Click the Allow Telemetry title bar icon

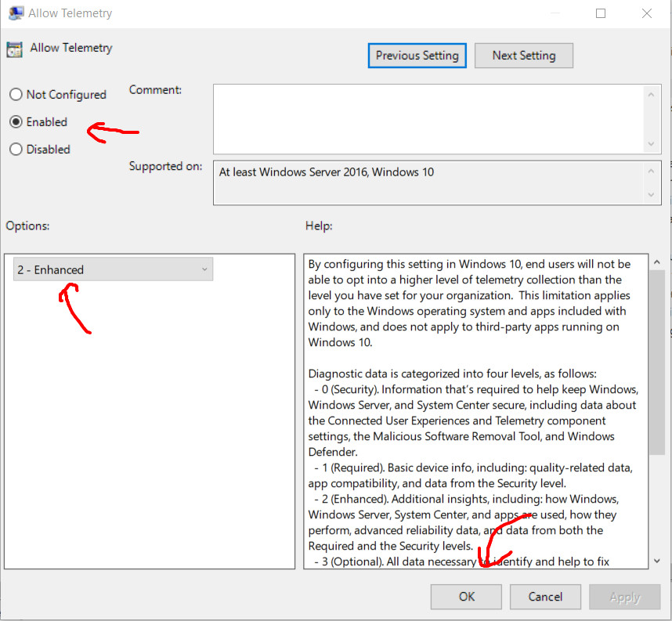click(x=15, y=13)
